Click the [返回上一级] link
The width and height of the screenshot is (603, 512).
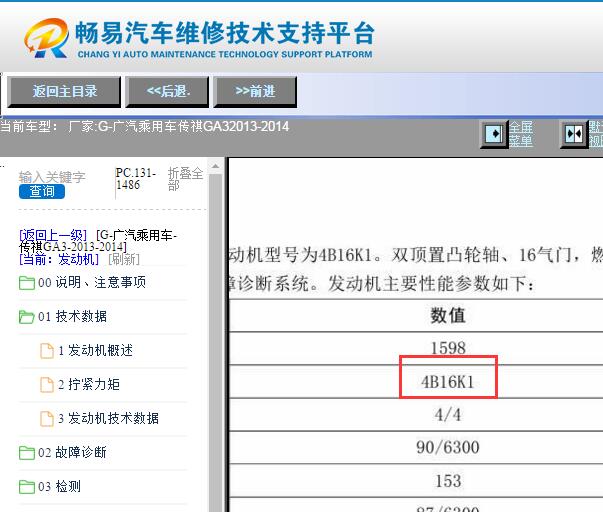coord(53,235)
